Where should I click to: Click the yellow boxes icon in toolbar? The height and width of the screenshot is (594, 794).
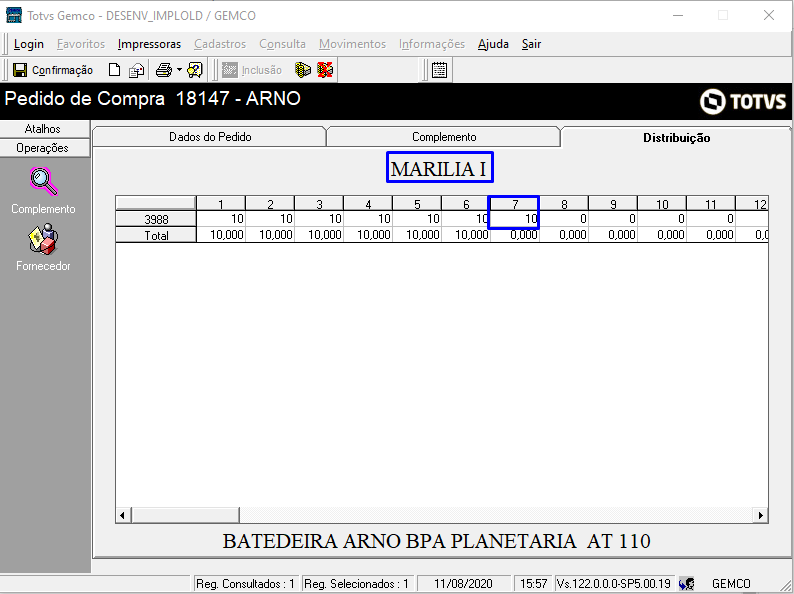point(303,70)
